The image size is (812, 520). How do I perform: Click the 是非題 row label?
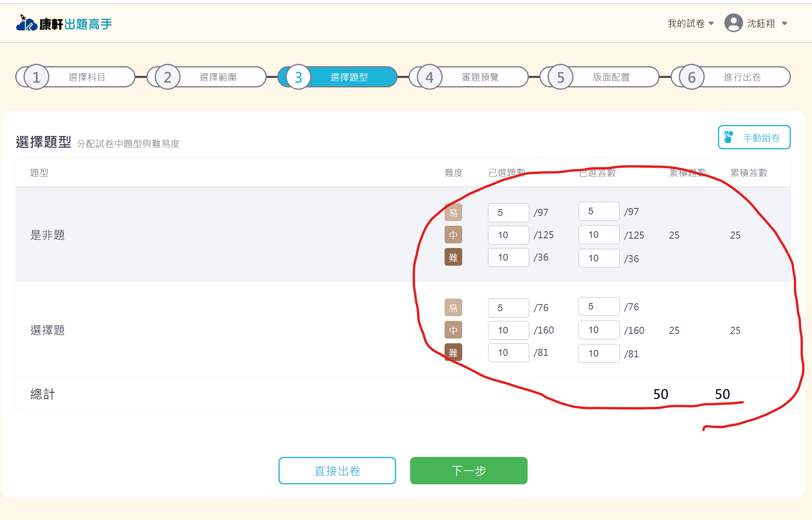tap(47, 235)
